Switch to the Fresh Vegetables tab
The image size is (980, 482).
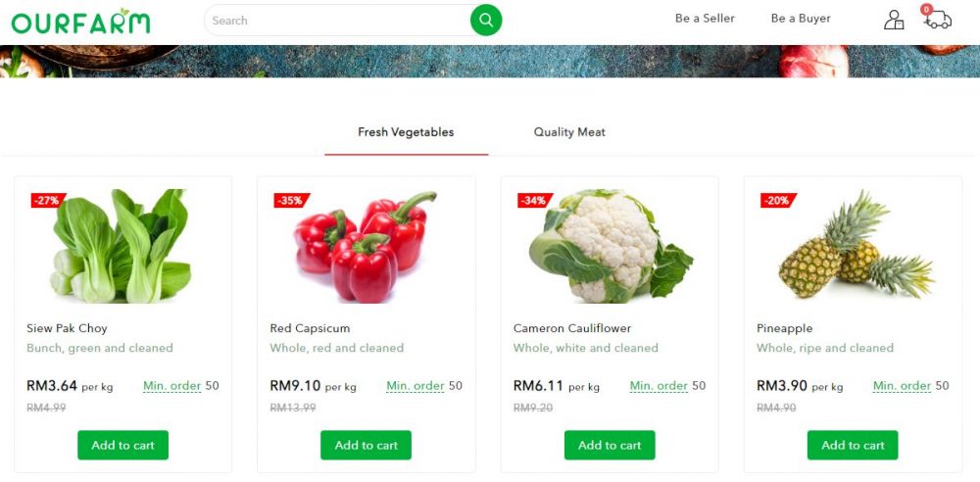coord(407,132)
